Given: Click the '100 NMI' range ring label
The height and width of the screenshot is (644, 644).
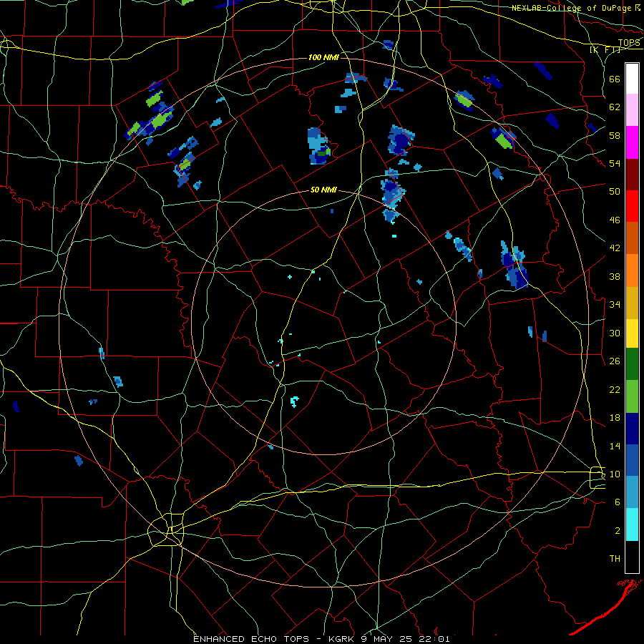Looking at the screenshot, I should [323, 57].
